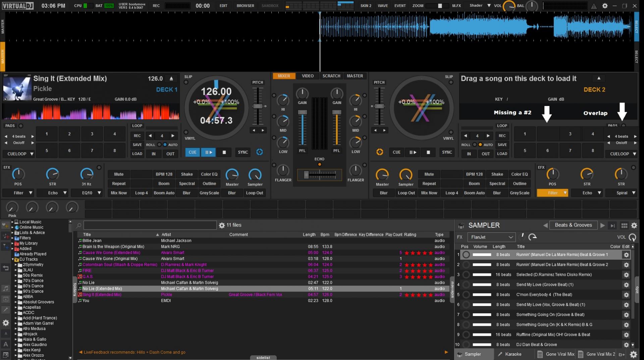Open settings gear in top bar
Screen dimensions: 644x360
click(605, 6)
